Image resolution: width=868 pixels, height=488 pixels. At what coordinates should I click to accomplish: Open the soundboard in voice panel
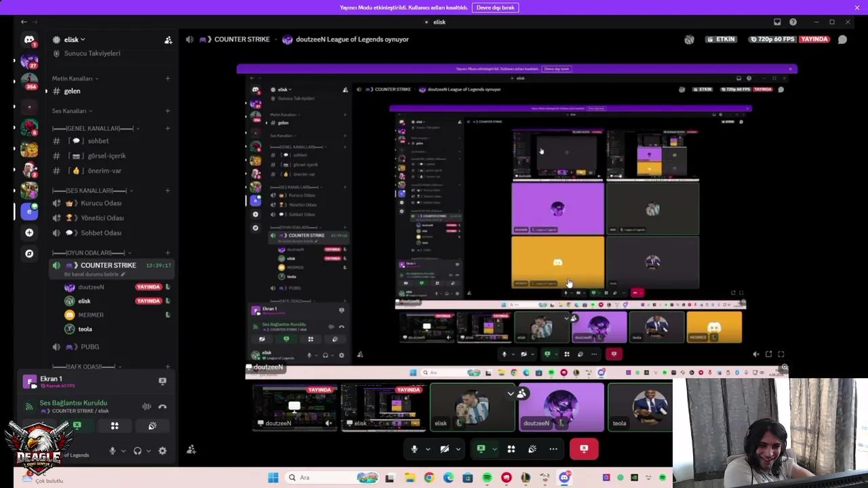152,426
